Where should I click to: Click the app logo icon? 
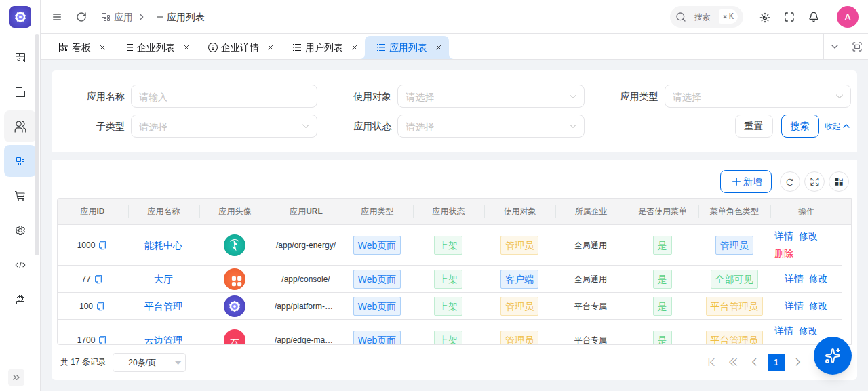[x=20, y=17]
